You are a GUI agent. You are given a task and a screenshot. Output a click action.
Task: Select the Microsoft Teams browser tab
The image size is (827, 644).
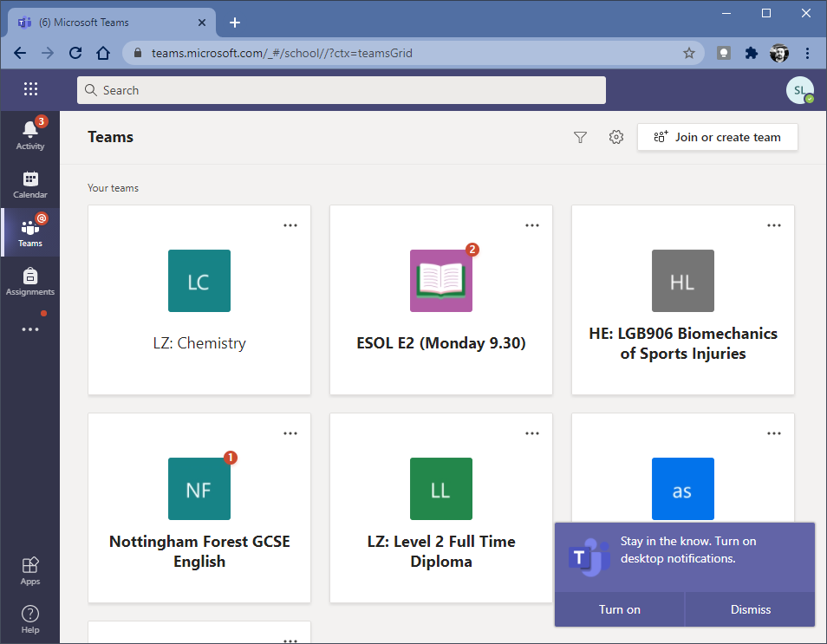(111, 23)
